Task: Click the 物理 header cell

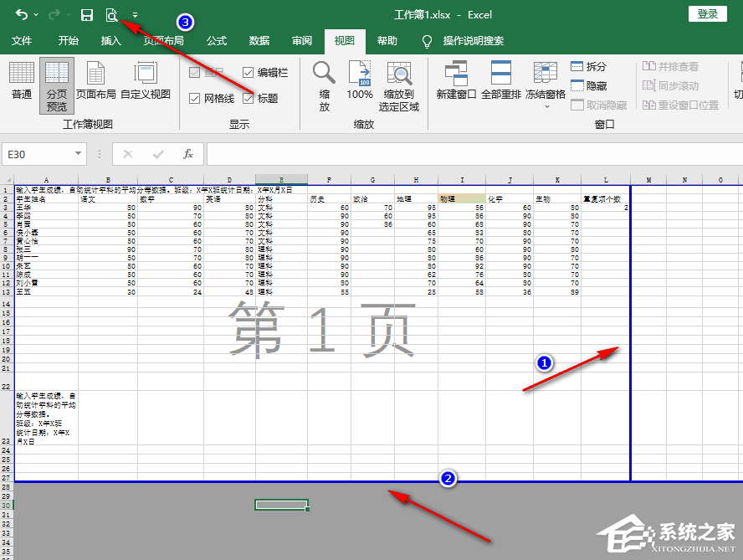Action: [x=462, y=199]
